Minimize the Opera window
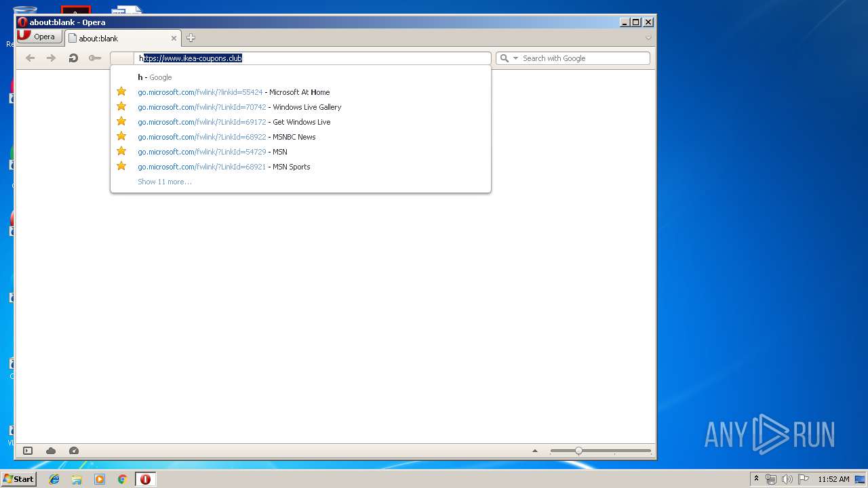Image resolution: width=868 pixels, height=488 pixels. pos(625,22)
